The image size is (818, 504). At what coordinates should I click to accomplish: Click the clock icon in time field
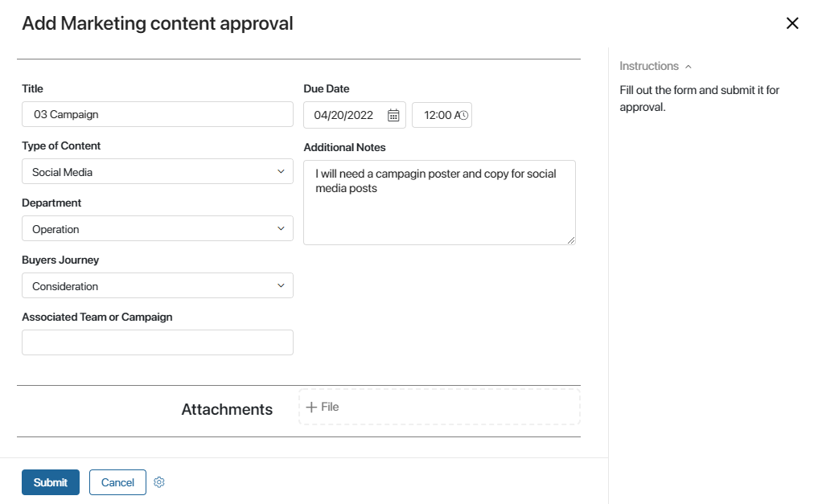pos(463,115)
